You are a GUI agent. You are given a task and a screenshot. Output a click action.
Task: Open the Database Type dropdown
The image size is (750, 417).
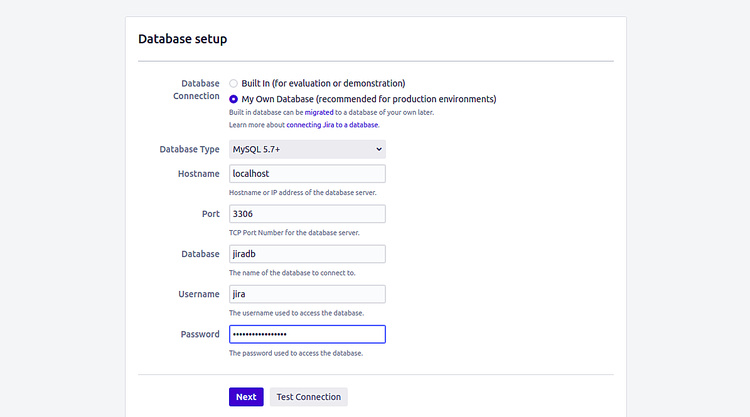[307, 149]
